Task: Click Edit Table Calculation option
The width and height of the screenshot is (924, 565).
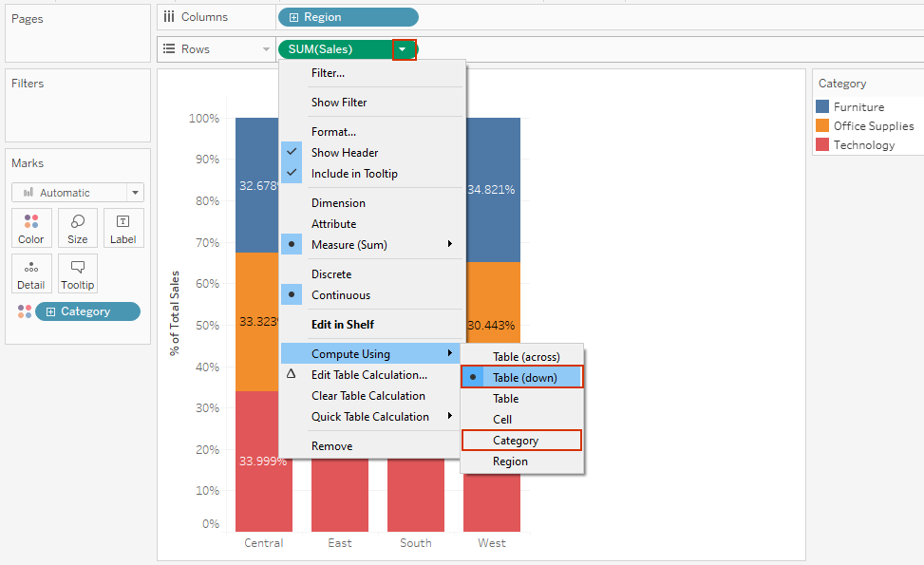Action: [x=368, y=374]
